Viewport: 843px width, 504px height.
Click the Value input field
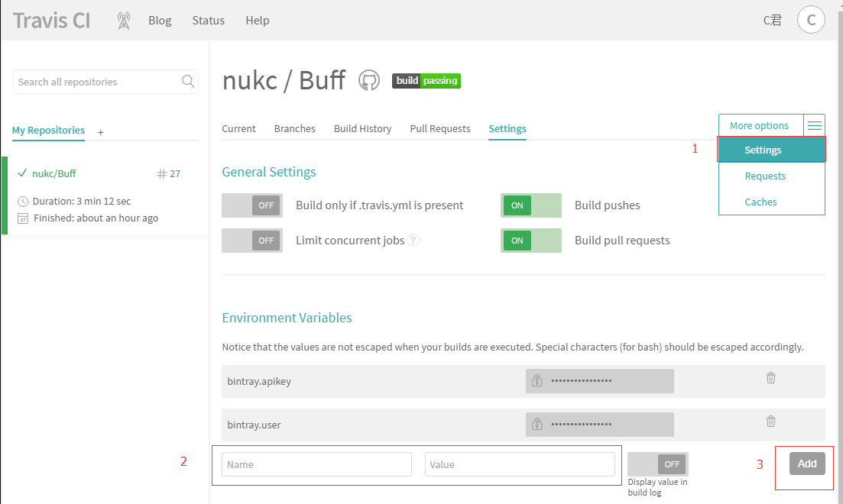click(520, 464)
